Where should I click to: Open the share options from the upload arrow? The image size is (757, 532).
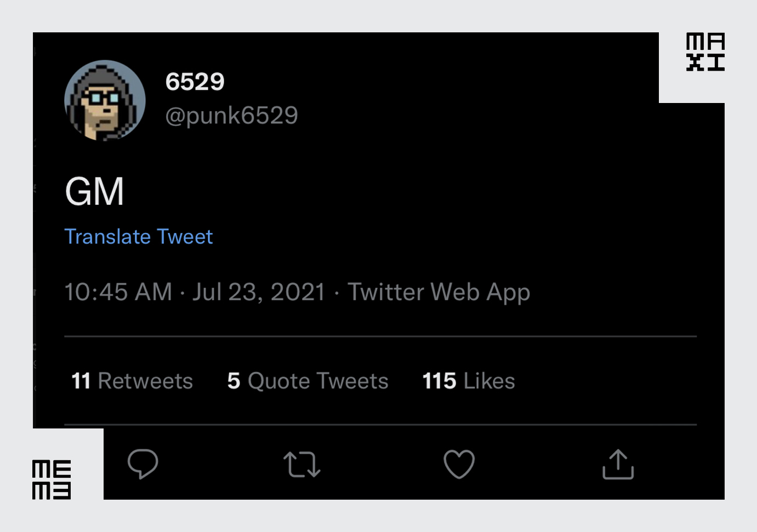(x=618, y=465)
